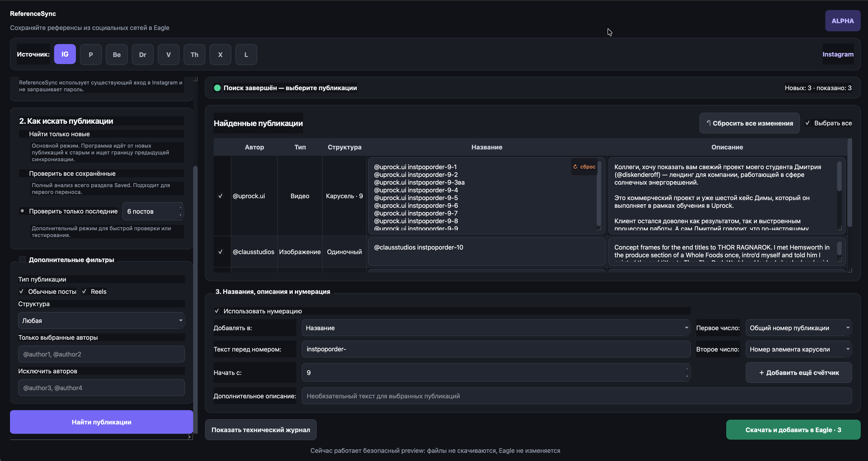Uncheck the Reels checkbox

pos(84,291)
